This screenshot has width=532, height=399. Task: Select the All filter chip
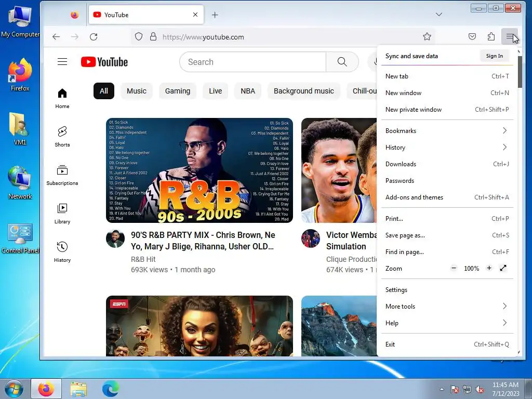(104, 91)
